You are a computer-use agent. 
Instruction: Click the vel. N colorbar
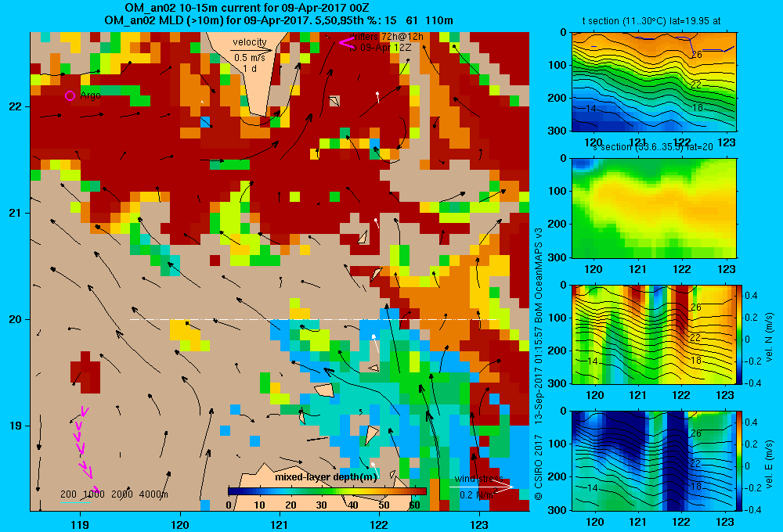coord(739,334)
